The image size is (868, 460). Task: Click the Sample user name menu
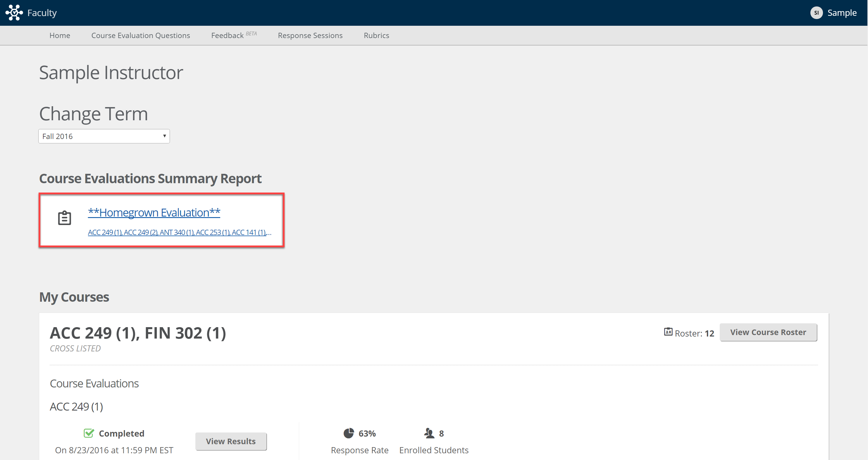[842, 13]
